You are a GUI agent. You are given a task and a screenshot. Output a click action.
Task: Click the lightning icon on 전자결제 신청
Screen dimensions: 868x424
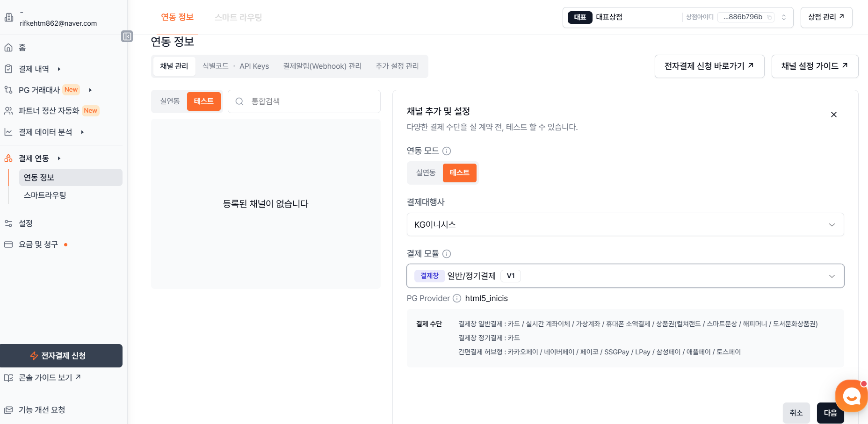tap(34, 356)
